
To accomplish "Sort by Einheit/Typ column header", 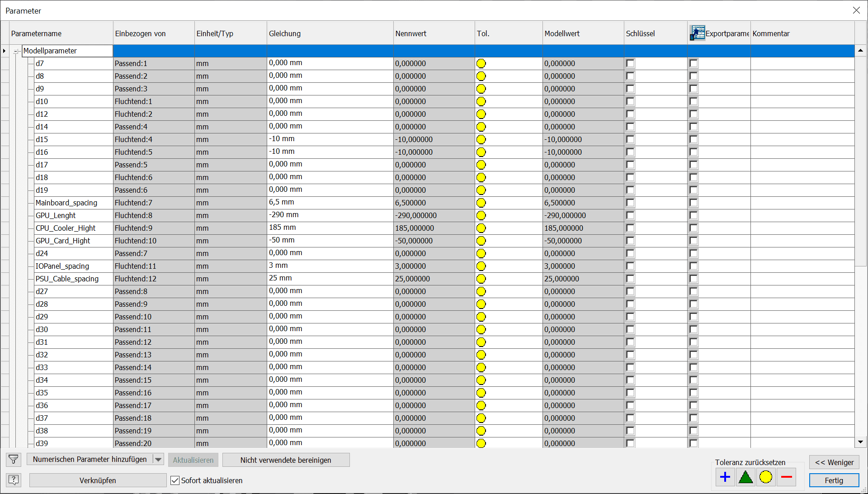I will coord(231,33).
